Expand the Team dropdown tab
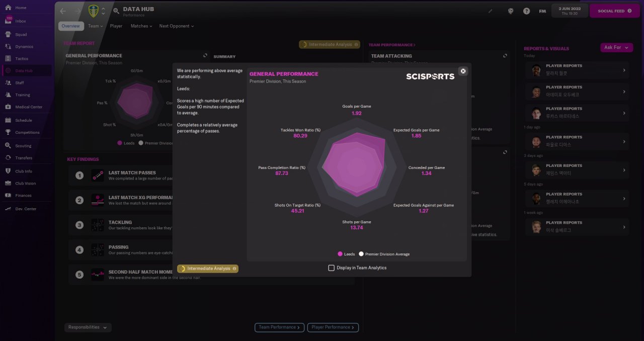This screenshot has height=341, width=644. click(x=95, y=26)
